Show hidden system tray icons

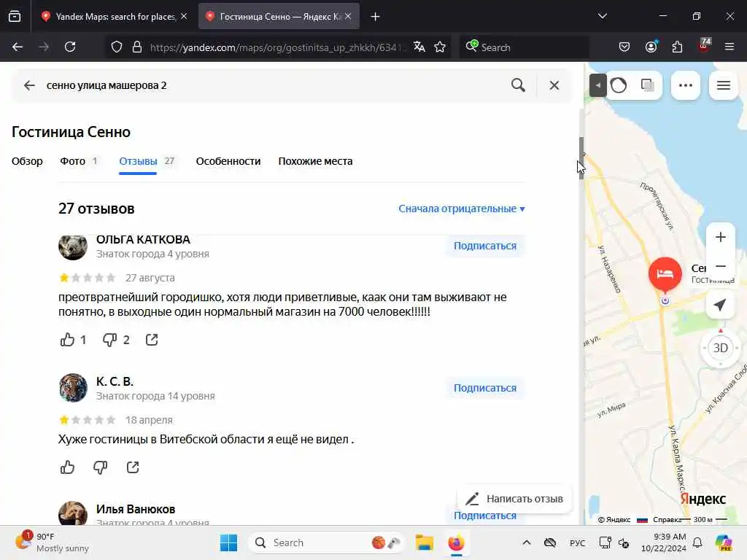point(527,542)
